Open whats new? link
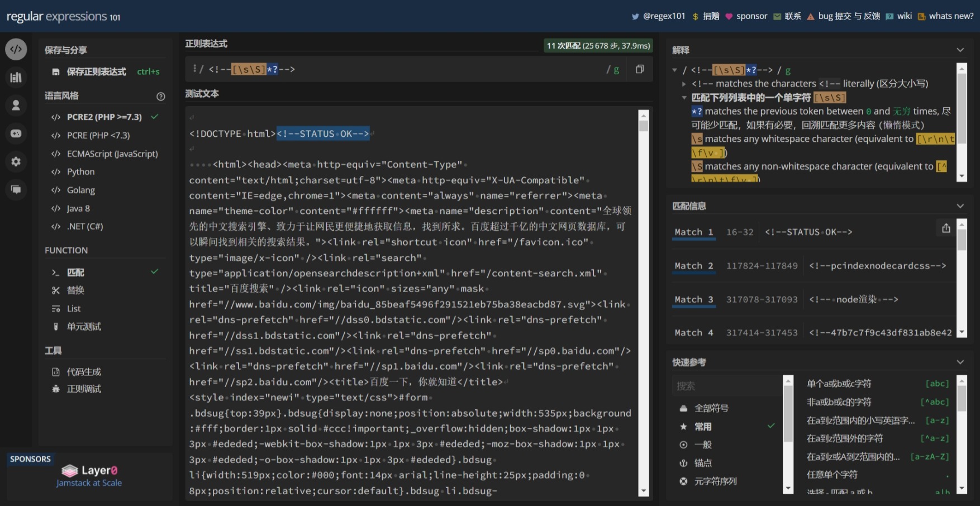The width and height of the screenshot is (980, 506). coord(945,16)
